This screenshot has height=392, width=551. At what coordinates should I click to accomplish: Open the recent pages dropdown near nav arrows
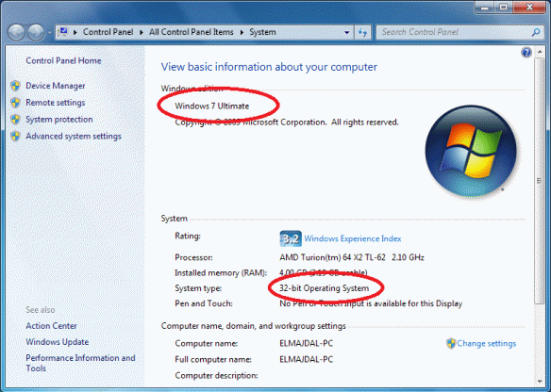click(x=50, y=32)
